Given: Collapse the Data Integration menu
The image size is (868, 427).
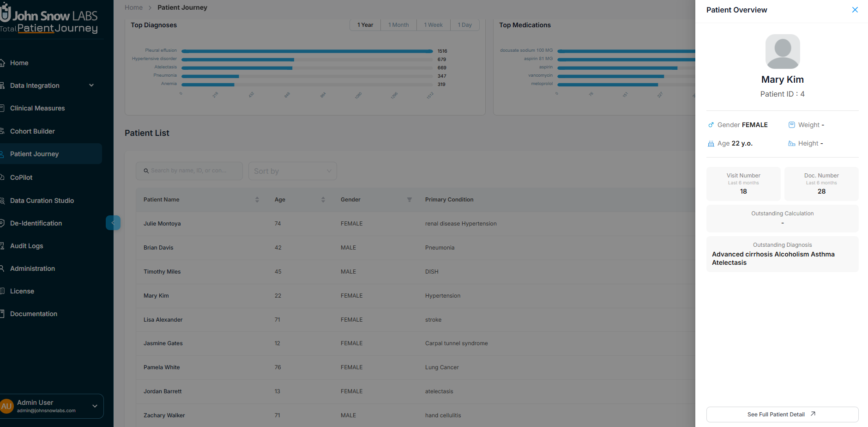Looking at the screenshot, I should click(91, 85).
